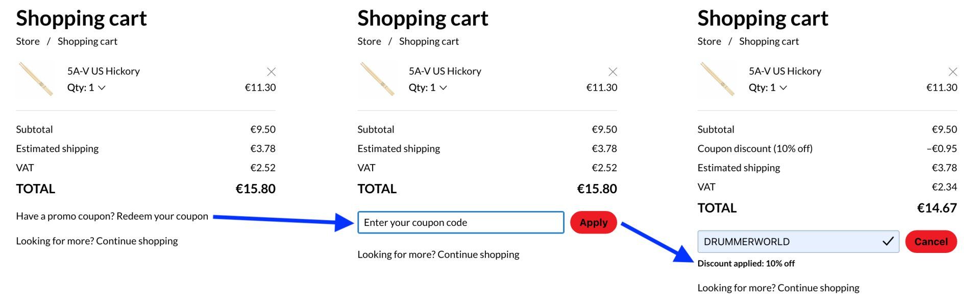Click the drumsticks thumbnail in the €14.67 total cart
This screenshot has height=308, width=980.
click(x=717, y=79)
